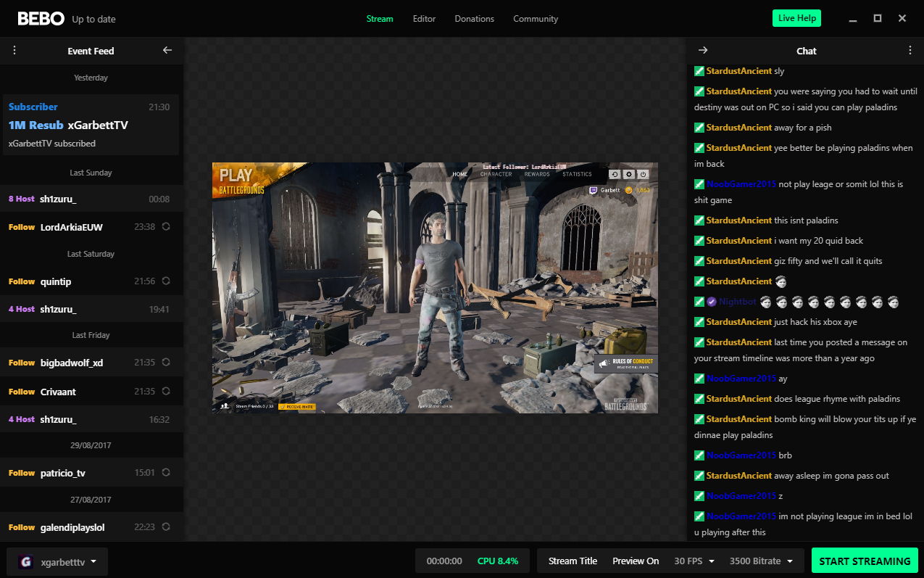Switch to the Stream tab
Image resolution: width=924 pixels, height=578 pixels.
[x=380, y=19]
